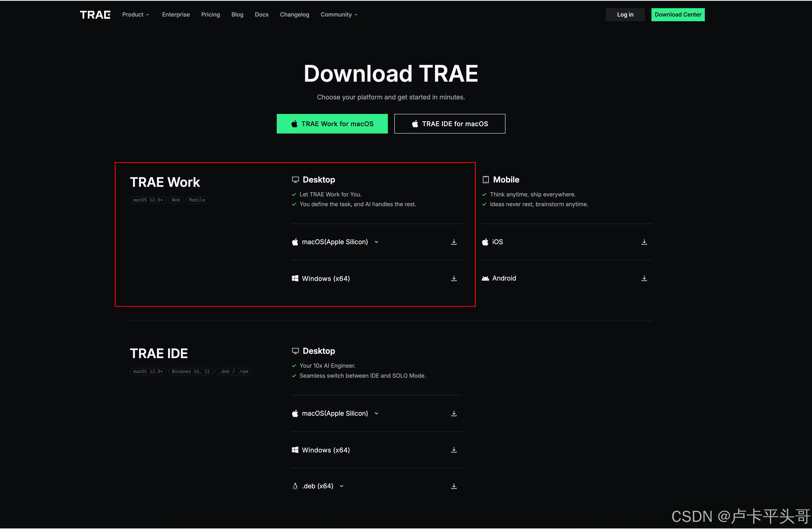Click 'Ideas never rest, brainstorm anytime.' text

coord(539,204)
